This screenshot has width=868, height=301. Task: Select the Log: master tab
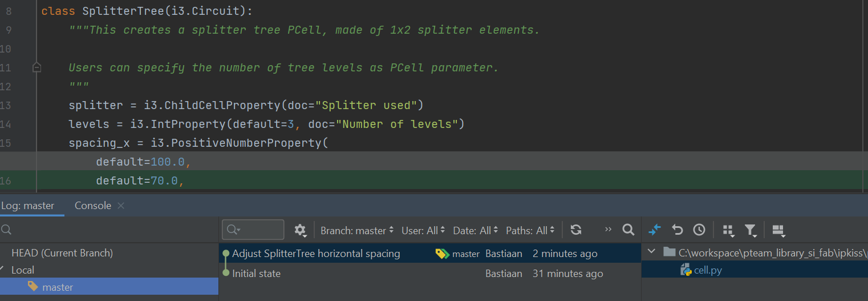point(27,206)
